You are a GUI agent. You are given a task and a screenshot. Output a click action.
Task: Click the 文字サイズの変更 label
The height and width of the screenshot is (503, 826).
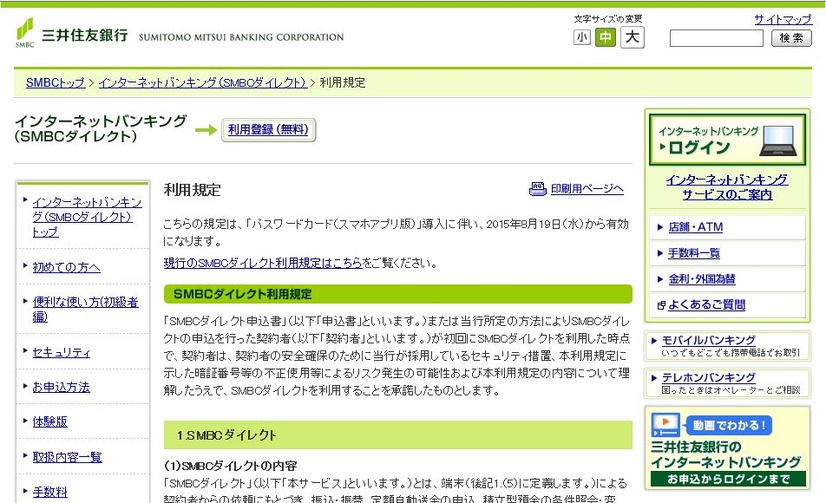click(x=608, y=19)
